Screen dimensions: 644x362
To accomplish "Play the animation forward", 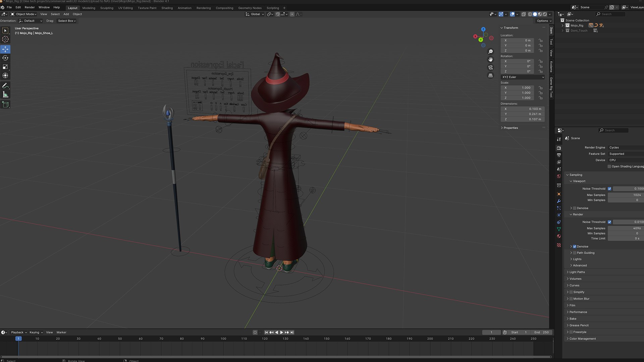I will coord(281,333).
